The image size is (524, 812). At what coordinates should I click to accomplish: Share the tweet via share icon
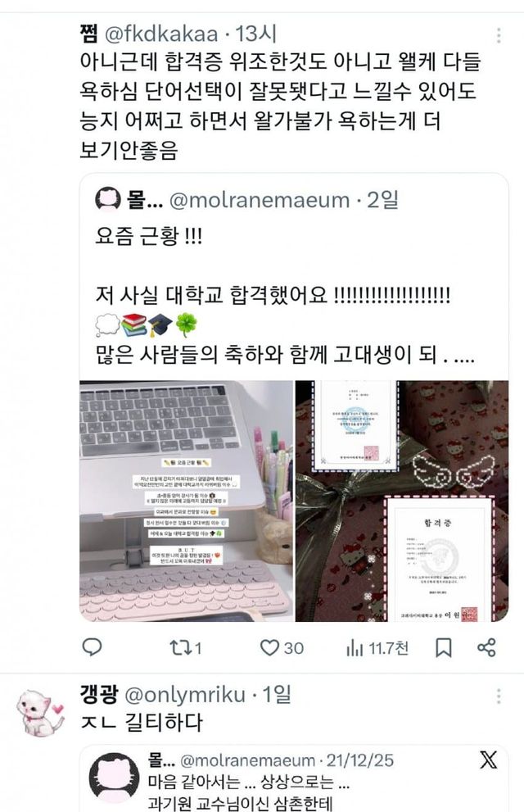click(486, 648)
